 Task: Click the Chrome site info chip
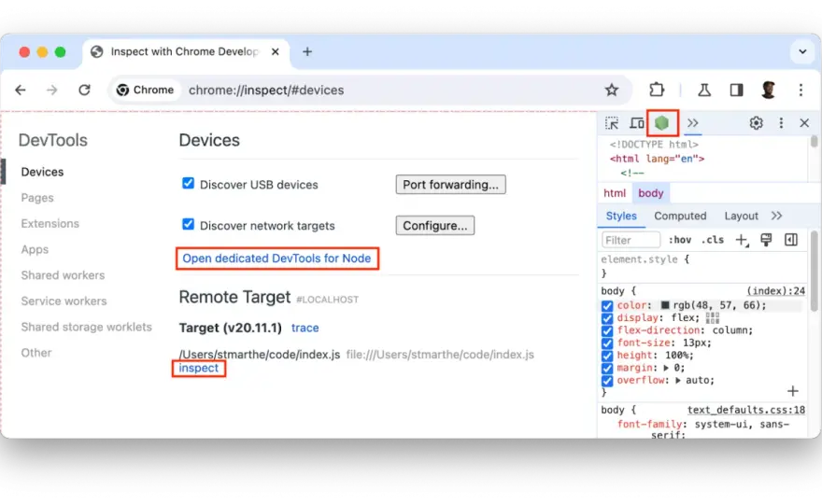pyautogui.click(x=145, y=91)
